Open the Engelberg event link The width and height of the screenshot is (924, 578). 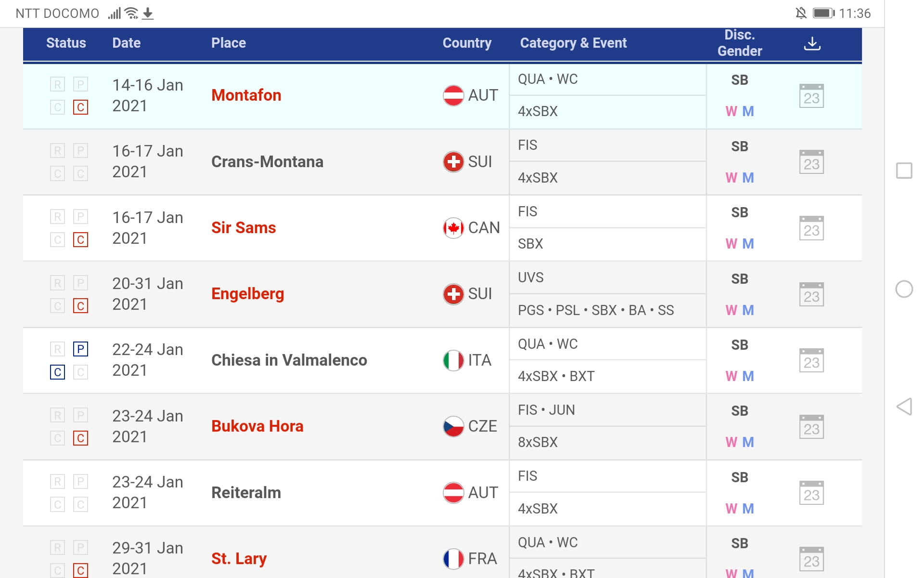click(248, 294)
